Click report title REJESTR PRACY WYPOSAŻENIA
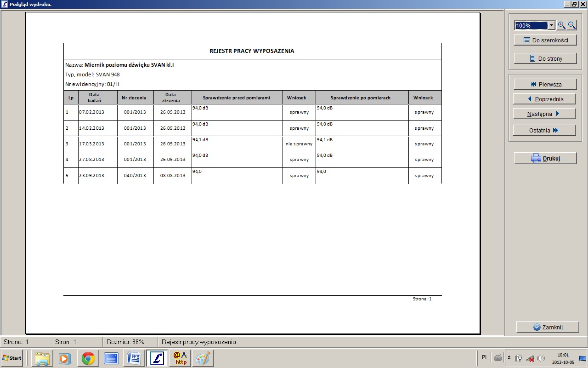Image resolution: width=588 pixels, height=368 pixels. [x=252, y=51]
